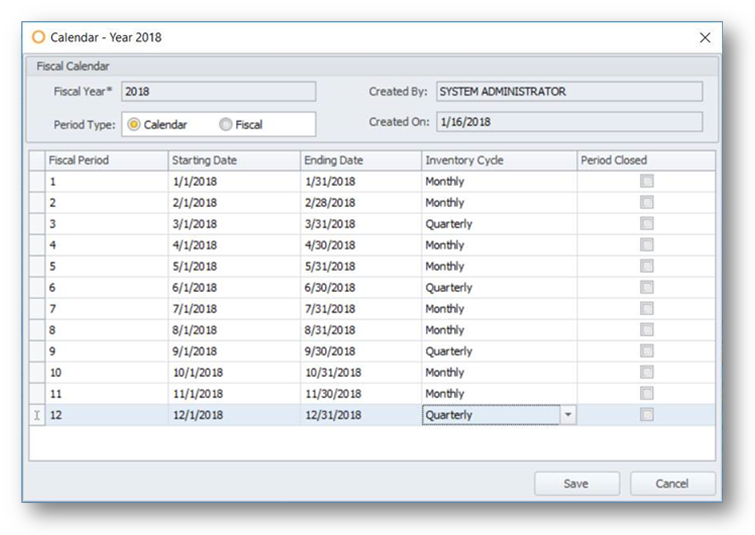Click the Starting Date column header
Viewport: 755px width, 535px height.
tap(233, 160)
